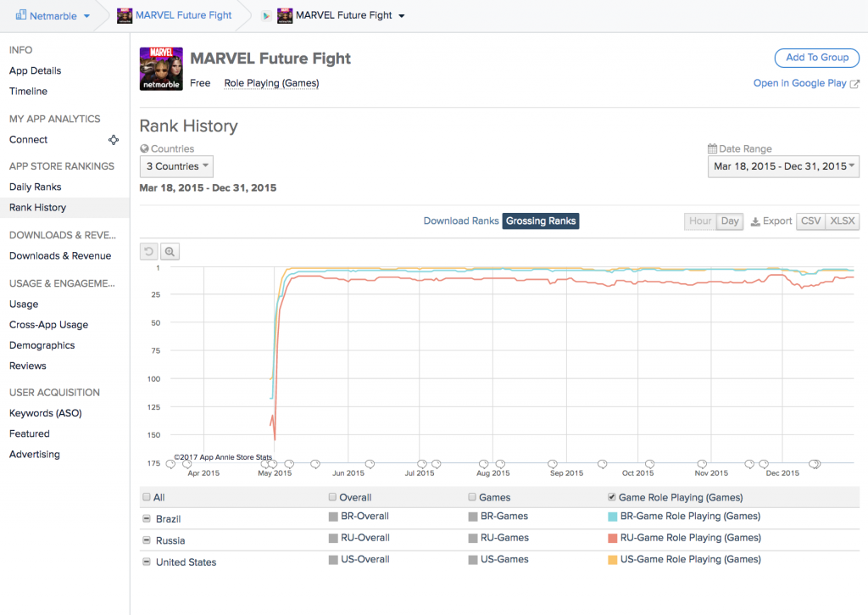Open Reviews page
This screenshot has width=868, height=615.
coord(28,365)
